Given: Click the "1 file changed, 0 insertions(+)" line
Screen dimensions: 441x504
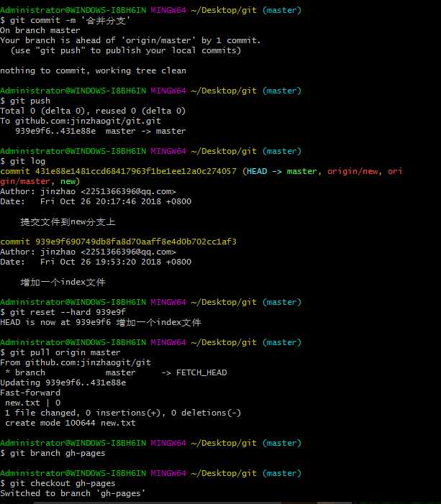Looking at the screenshot, I should click(123, 413).
